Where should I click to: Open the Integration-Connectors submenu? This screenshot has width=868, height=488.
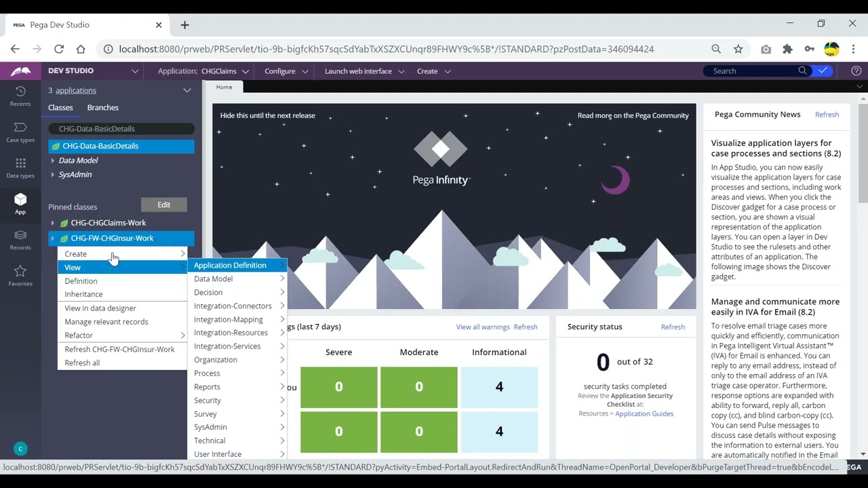tap(237, 306)
